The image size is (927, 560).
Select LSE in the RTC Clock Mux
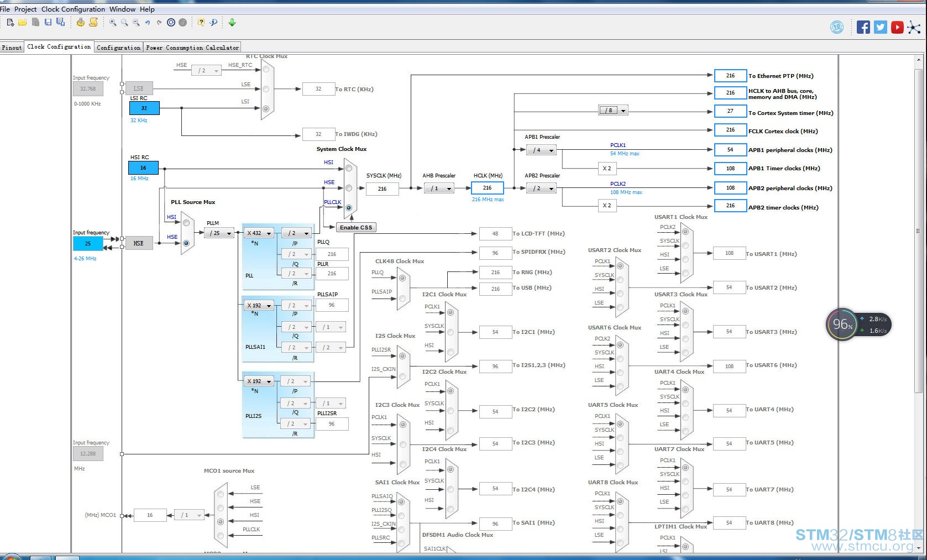(x=266, y=89)
